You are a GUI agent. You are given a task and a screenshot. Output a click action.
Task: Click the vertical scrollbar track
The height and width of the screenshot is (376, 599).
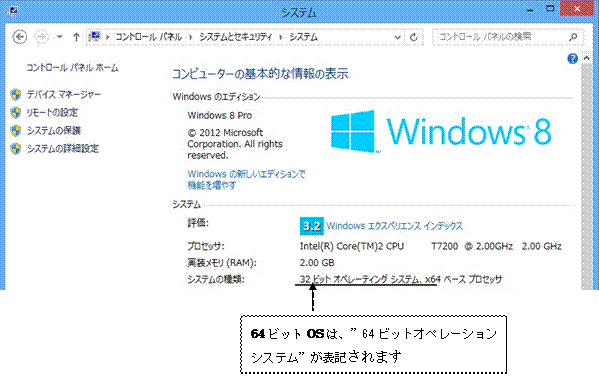[x=587, y=177]
